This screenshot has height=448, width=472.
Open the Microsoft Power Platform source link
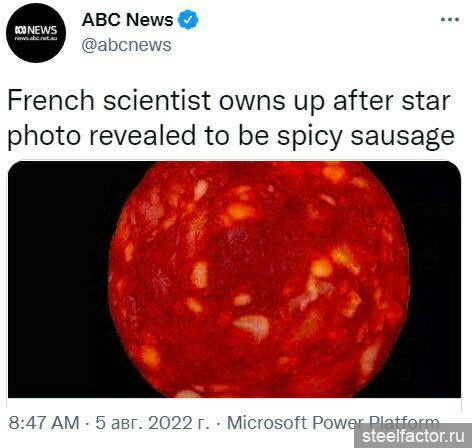333,423
